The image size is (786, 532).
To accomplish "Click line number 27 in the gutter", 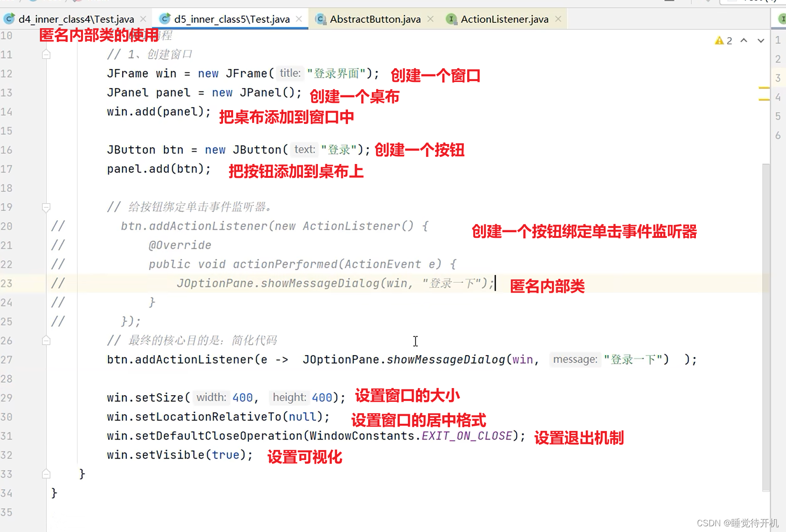I will (7, 359).
